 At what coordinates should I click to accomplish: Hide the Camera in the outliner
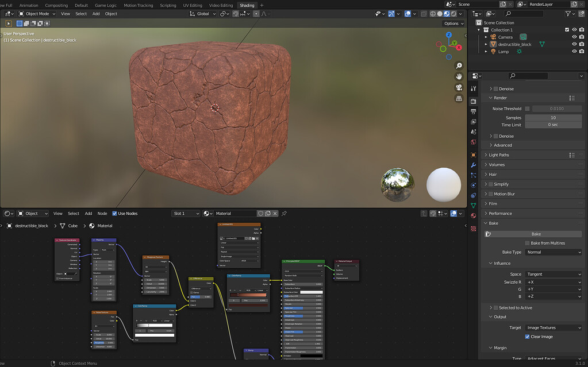[x=574, y=37]
